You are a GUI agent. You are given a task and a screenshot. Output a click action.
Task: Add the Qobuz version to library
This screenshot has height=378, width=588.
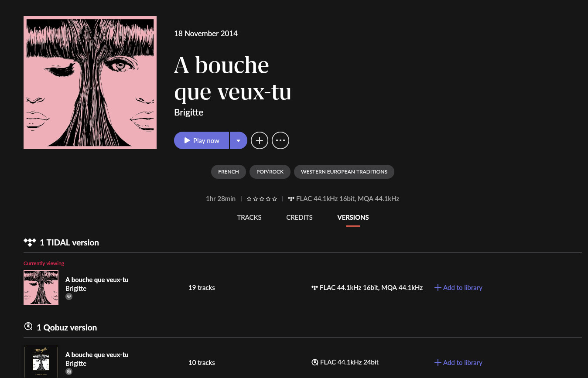pos(458,363)
